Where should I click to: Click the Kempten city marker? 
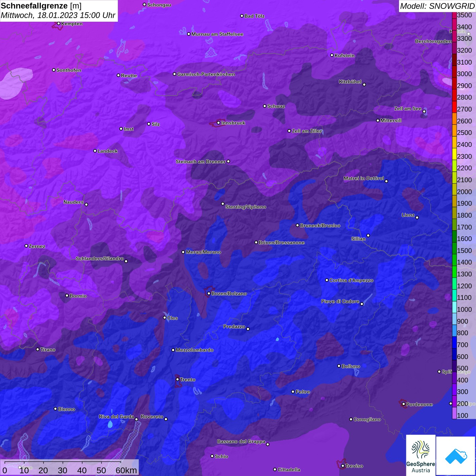click(58, 23)
